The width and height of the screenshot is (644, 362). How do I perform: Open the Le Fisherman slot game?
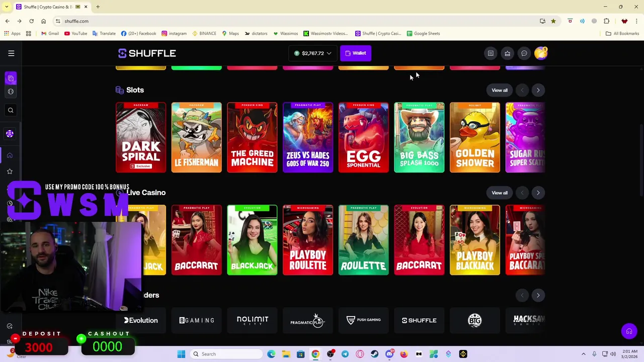196,138
